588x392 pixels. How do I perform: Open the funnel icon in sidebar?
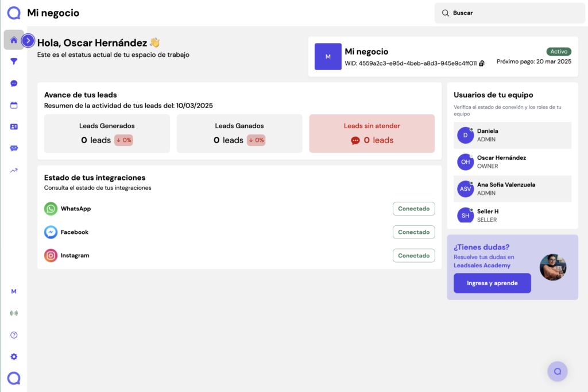(x=14, y=62)
